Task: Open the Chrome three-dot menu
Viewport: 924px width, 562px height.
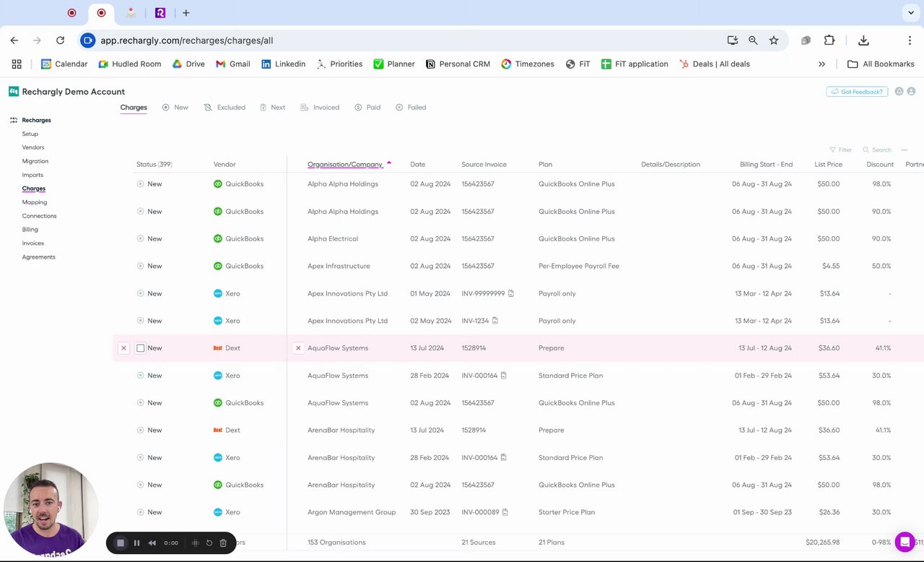Action: click(910, 40)
